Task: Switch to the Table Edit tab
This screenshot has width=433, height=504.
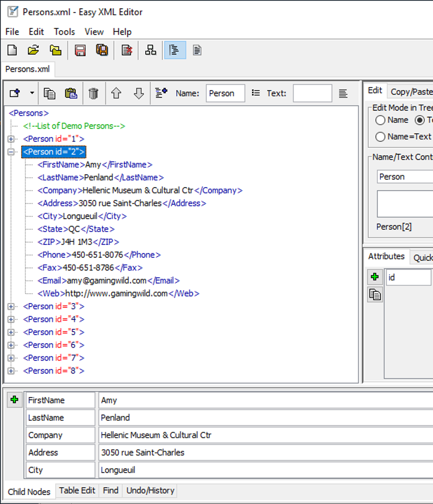Action: tap(77, 490)
